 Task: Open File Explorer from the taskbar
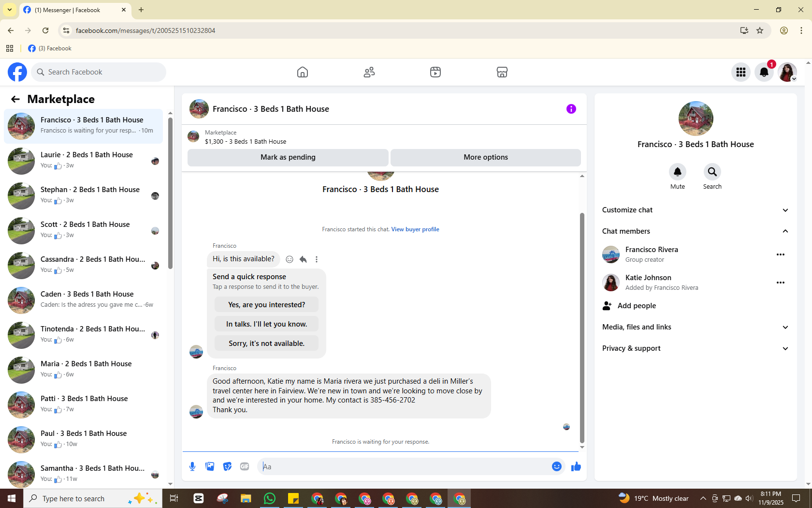(x=246, y=498)
